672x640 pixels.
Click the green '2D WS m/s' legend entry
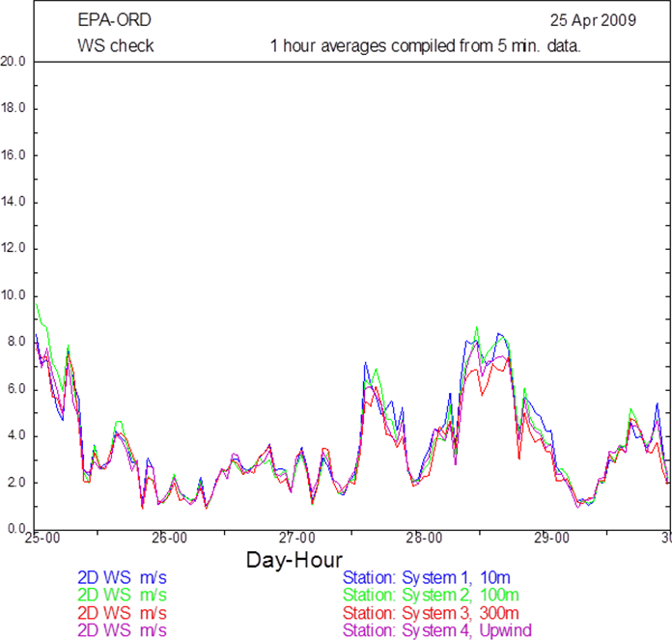pyautogui.click(x=123, y=595)
